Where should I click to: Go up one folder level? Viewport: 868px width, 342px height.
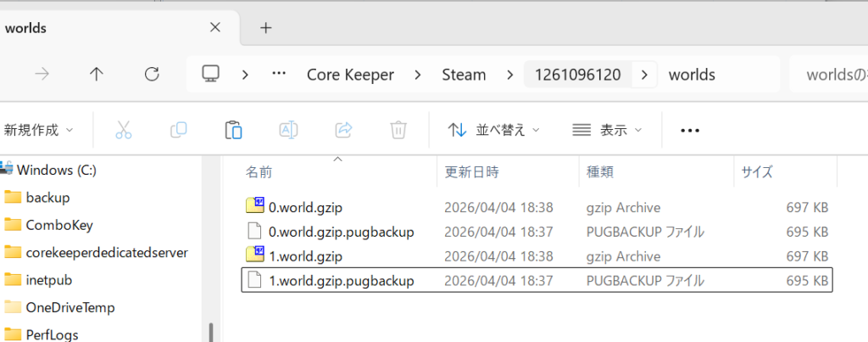point(97,75)
